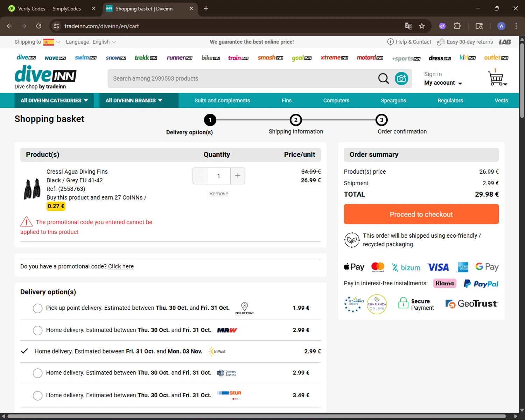Open a new browser tab
The height and width of the screenshot is (420, 525).
click(x=206, y=8)
